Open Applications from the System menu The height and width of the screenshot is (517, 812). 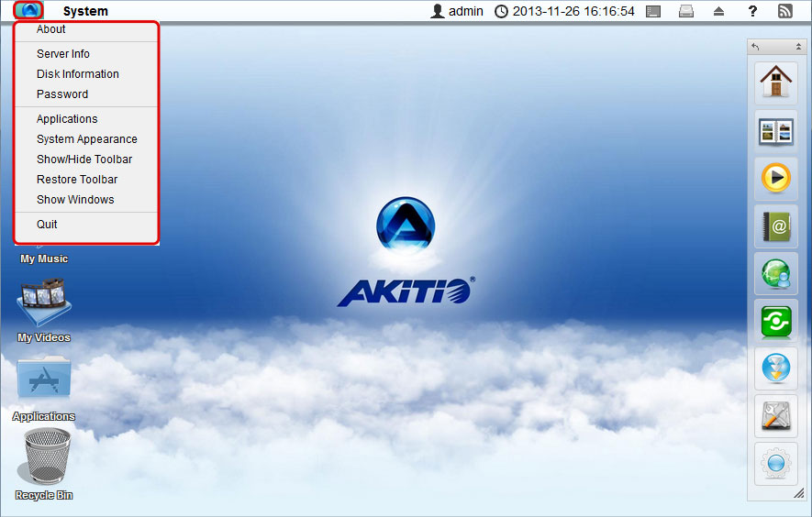(67, 119)
